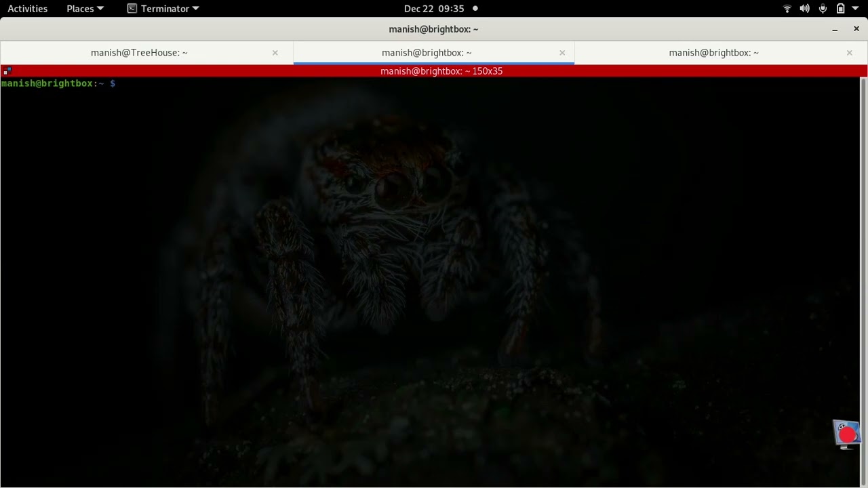This screenshot has height=488, width=868.
Task: Expand the system menu arrow
Action: 856,9
